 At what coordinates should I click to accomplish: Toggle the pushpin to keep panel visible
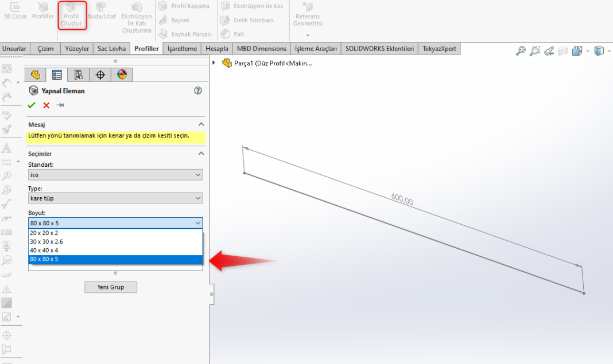[x=61, y=105]
